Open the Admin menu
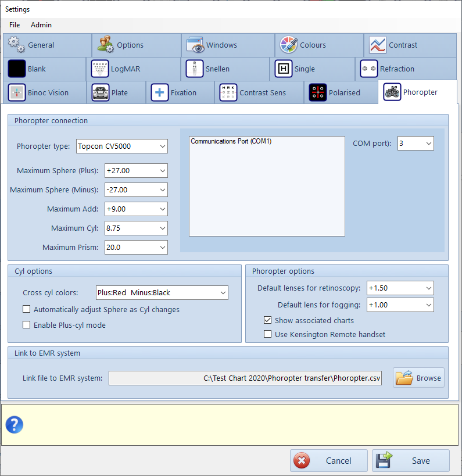462x476 pixels. click(x=41, y=25)
